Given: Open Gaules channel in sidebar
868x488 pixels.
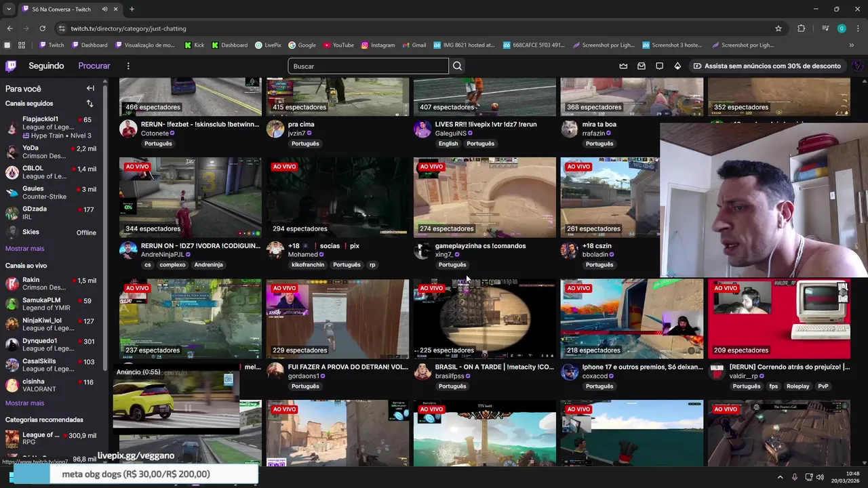Looking at the screenshot, I should point(52,192).
